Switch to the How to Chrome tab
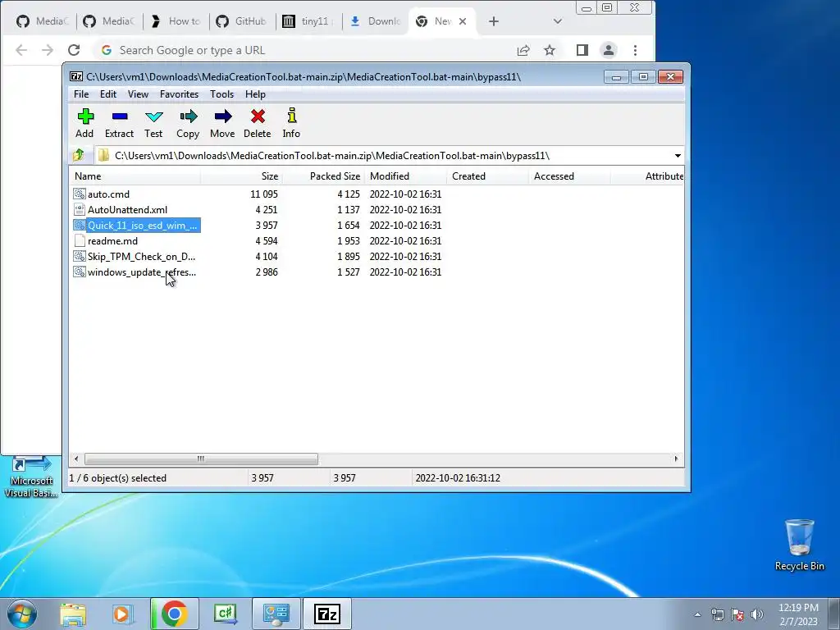Image resolution: width=840 pixels, height=630 pixels. click(176, 21)
